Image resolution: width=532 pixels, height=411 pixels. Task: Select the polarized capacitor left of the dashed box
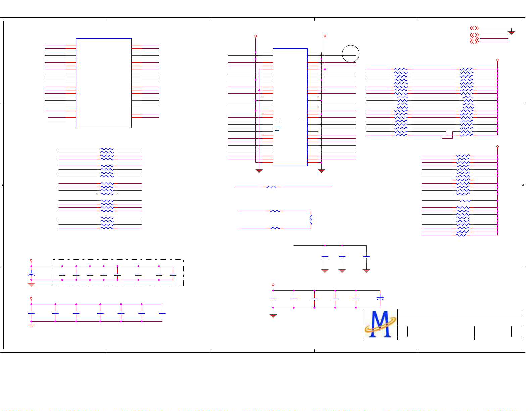tap(31, 274)
